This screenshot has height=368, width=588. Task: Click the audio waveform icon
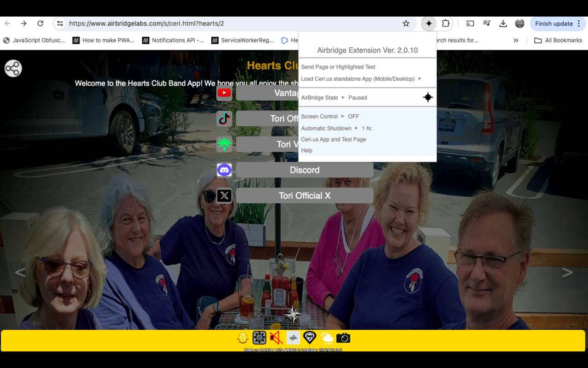pos(293,338)
